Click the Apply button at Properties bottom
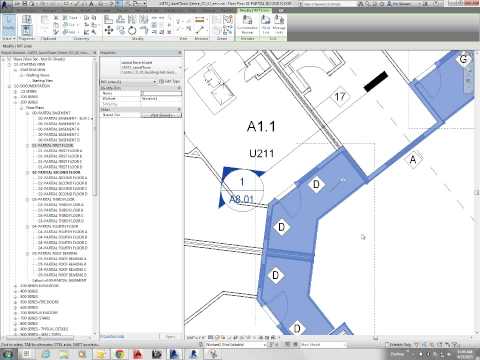Viewport: 480px width, 360px height. coord(170,337)
